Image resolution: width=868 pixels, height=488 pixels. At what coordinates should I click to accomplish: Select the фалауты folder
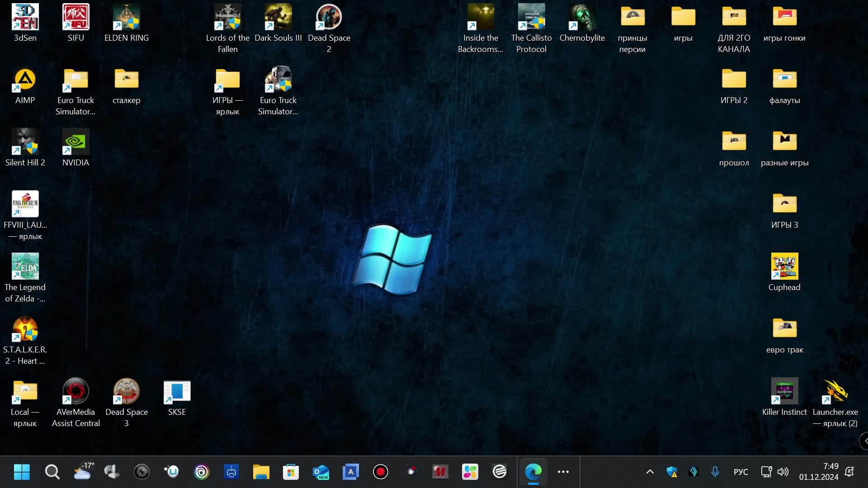pos(784,86)
